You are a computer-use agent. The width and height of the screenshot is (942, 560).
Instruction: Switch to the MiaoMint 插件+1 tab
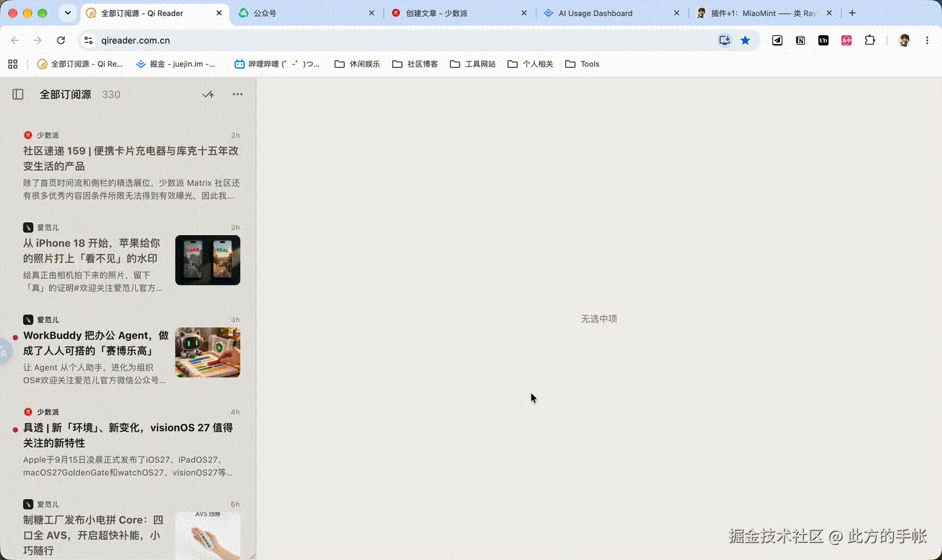(x=764, y=13)
